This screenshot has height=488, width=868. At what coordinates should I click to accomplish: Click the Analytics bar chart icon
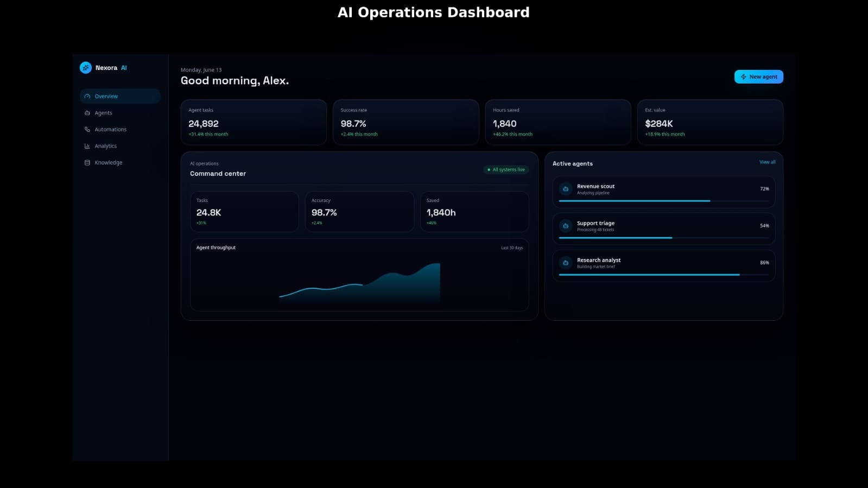pyautogui.click(x=87, y=146)
